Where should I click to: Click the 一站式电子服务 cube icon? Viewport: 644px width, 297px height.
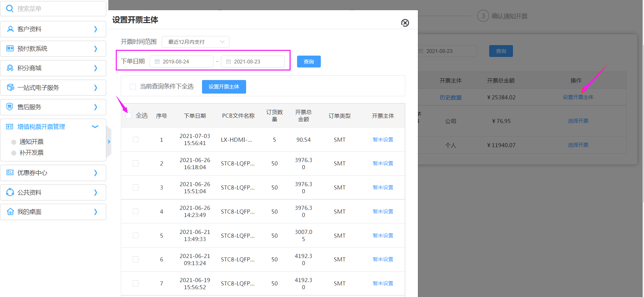click(10, 87)
